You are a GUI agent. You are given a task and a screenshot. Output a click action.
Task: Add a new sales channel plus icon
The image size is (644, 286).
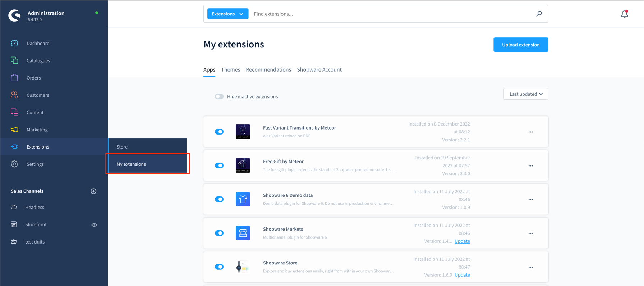coord(93,191)
